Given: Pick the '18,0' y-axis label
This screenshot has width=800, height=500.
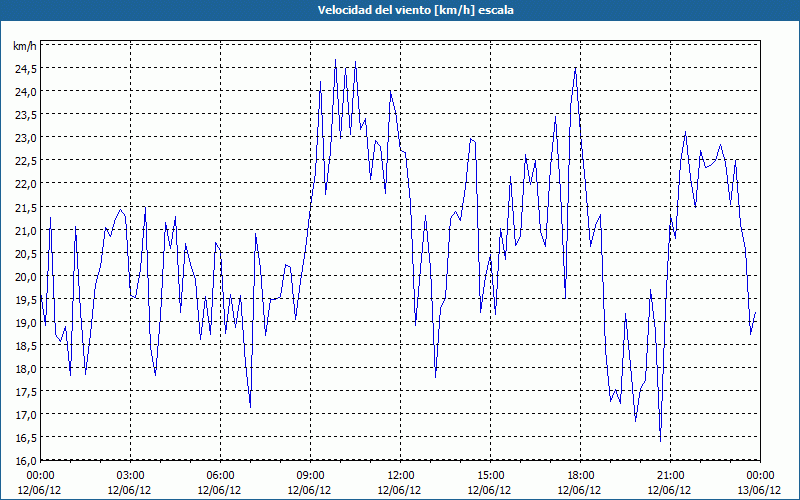Looking at the screenshot, I should click(x=25, y=369).
